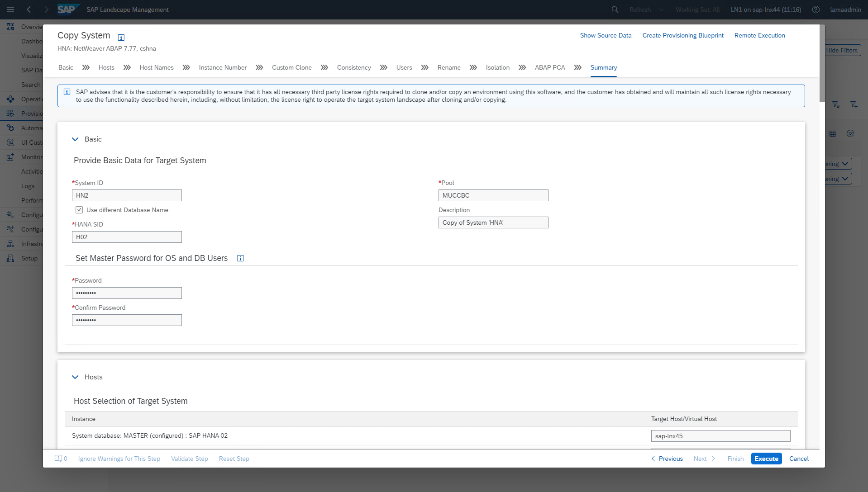This screenshot has width=868, height=492.
Task: Click the clear filters funnel icon
Action: [x=836, y=104]
